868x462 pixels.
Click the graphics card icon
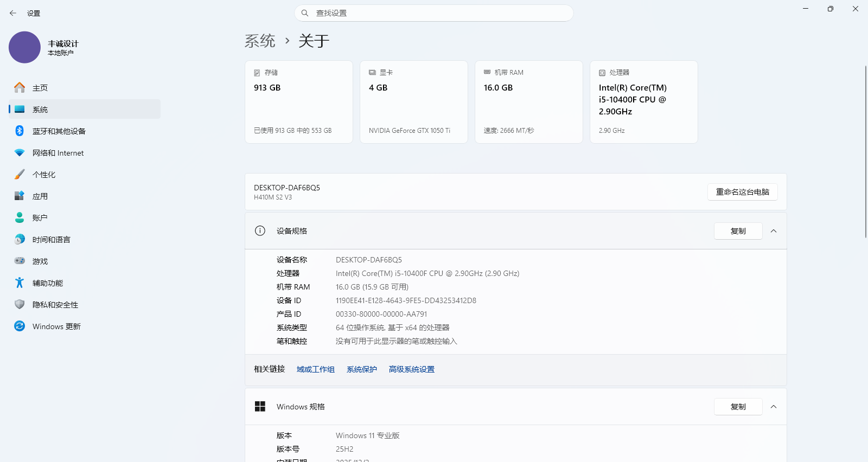(372, 72)
